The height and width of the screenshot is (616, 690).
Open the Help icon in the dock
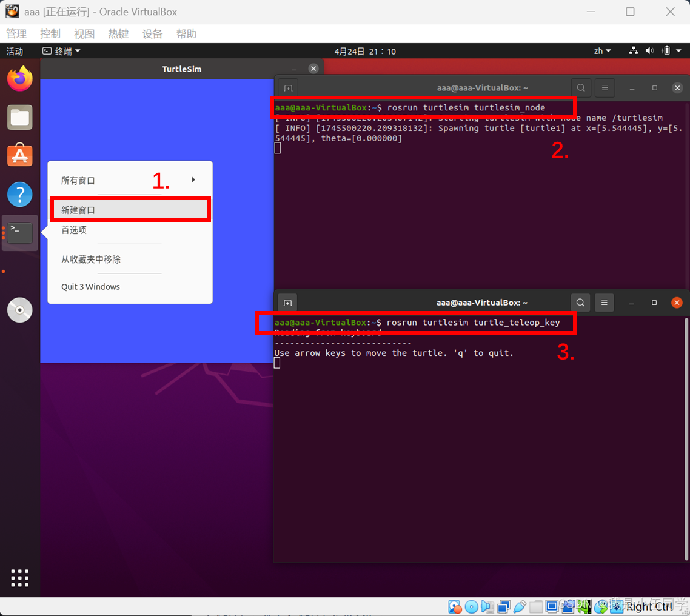coord(20,194)
